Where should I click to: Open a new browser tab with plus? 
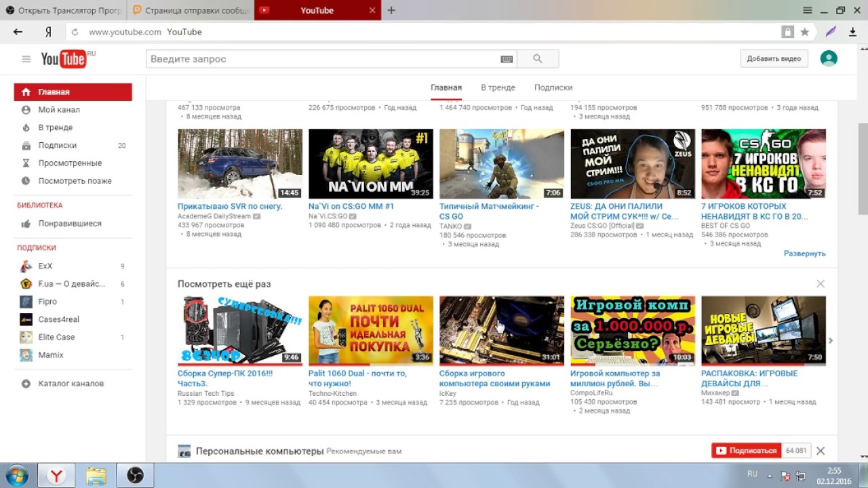point(391,10)
